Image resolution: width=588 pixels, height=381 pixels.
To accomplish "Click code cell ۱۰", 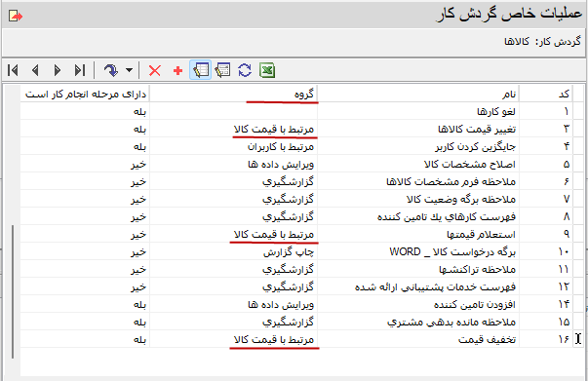I will [546, 251].
